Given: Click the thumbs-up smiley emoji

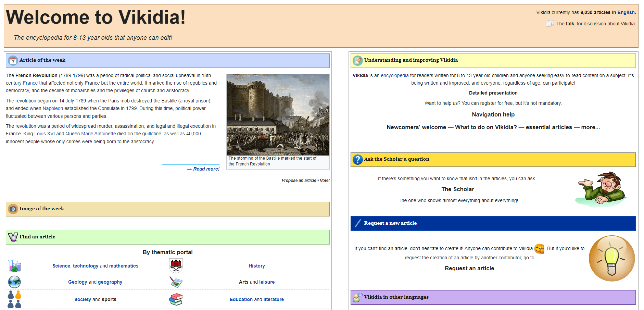Looking at the screenshot, I should tap(540, 249).
